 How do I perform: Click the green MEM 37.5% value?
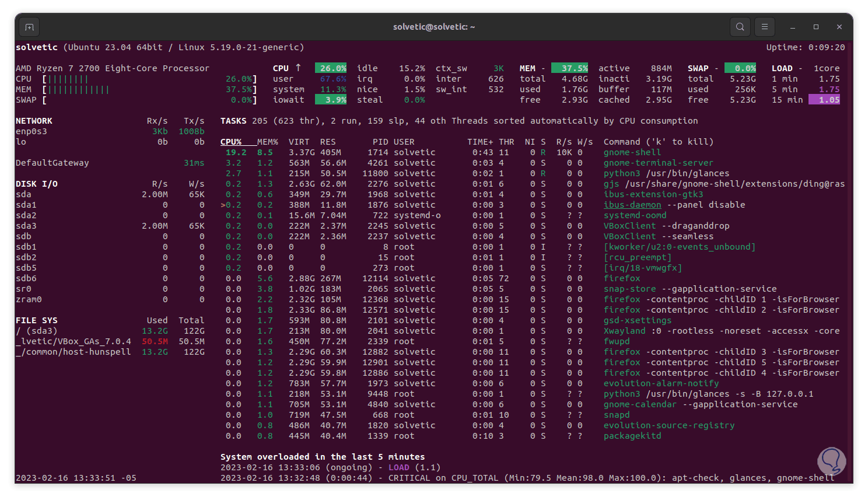pyautogui.click(x=569, y=68)
